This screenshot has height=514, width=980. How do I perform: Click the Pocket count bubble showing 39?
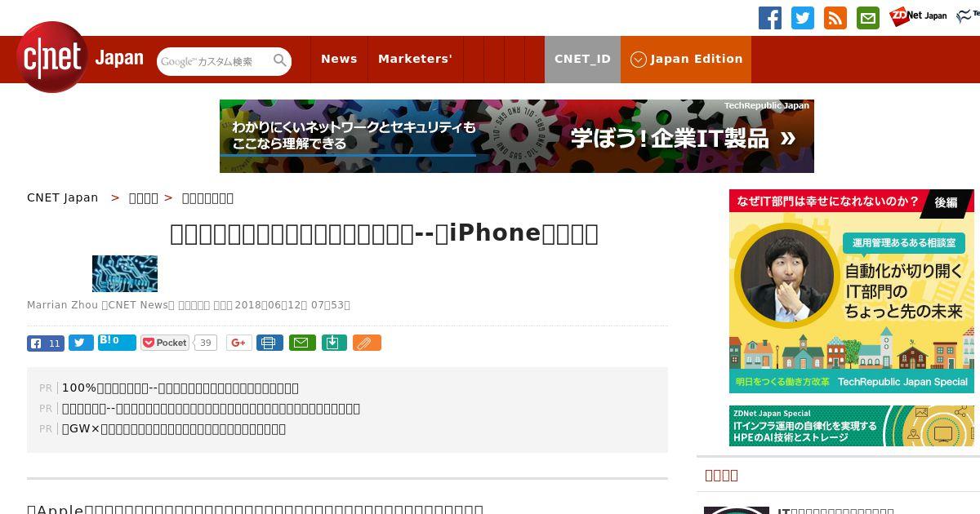(x=206, y=343)
